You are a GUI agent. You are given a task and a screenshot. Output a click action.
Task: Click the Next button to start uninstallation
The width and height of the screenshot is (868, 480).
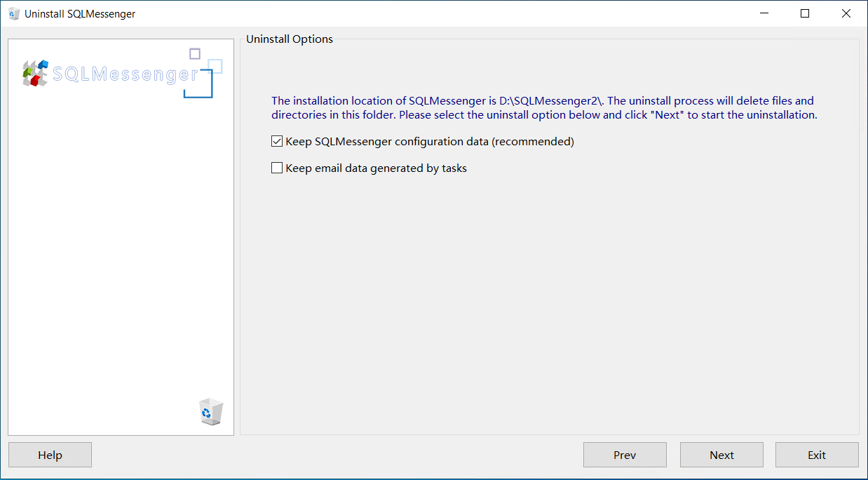point(721,455)
